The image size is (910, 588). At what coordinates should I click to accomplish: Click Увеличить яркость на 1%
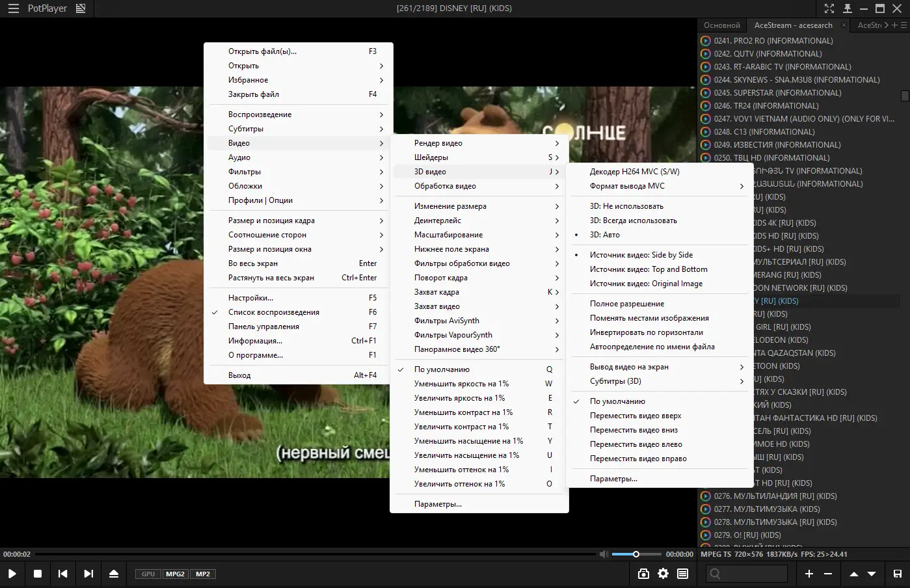[479, 398]
